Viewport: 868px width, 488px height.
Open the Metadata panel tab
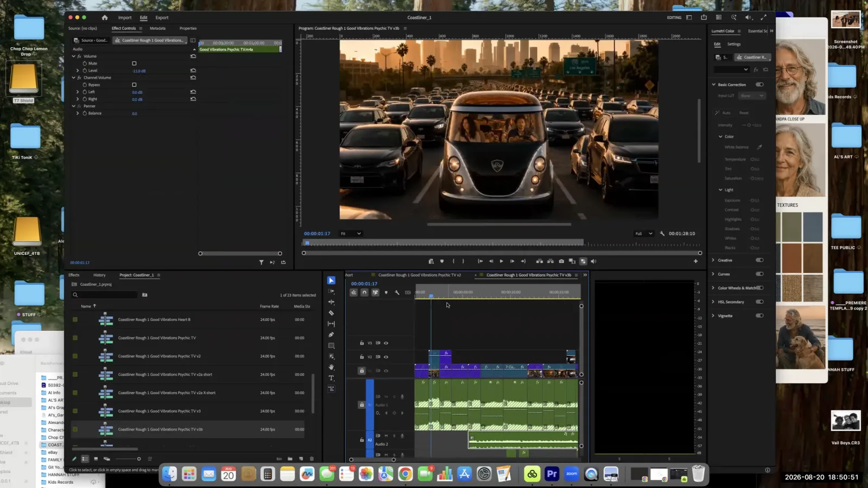tap(157, 28)
